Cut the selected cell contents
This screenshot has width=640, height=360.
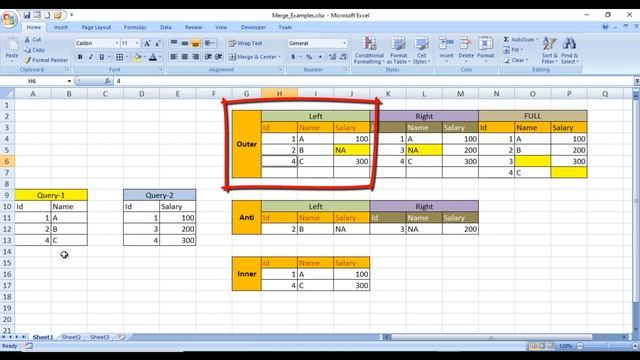click(33, 40)
